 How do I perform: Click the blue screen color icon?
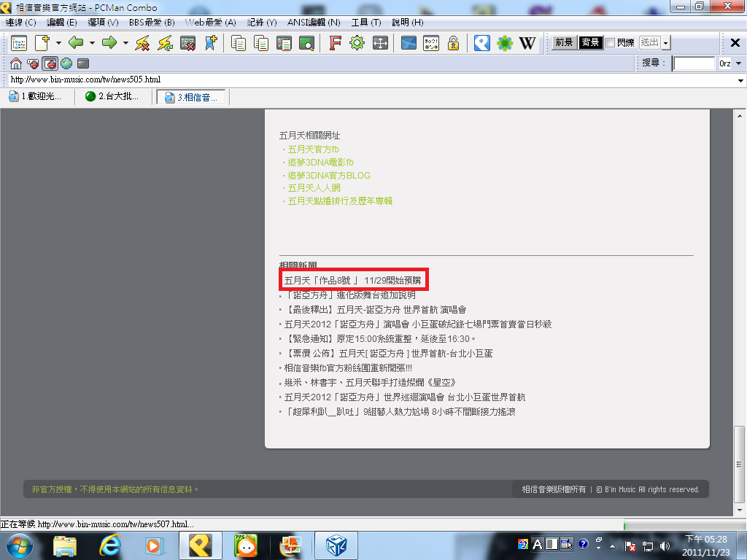click(x=409, y=43)
